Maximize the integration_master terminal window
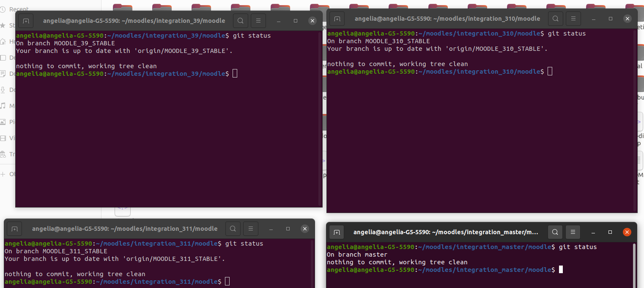The height and width of the screenshot is (288, 644). 610,232
